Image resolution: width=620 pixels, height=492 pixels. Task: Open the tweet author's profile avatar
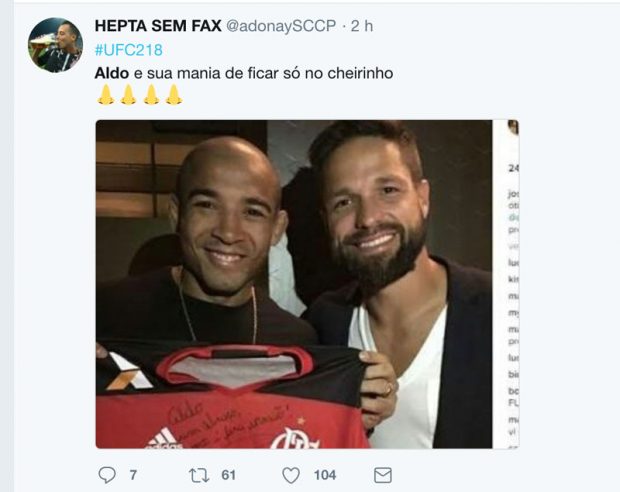[x=55, y=45]
